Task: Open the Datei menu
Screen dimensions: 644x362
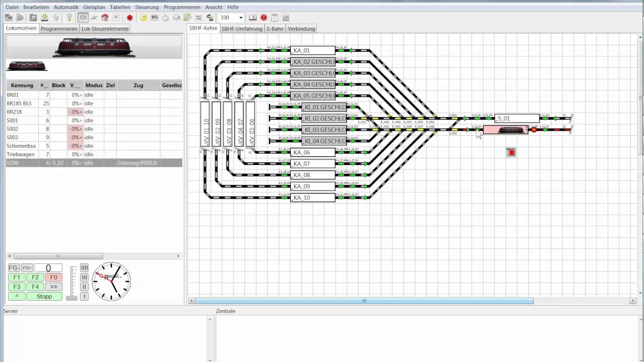Action: coord(12,7)
